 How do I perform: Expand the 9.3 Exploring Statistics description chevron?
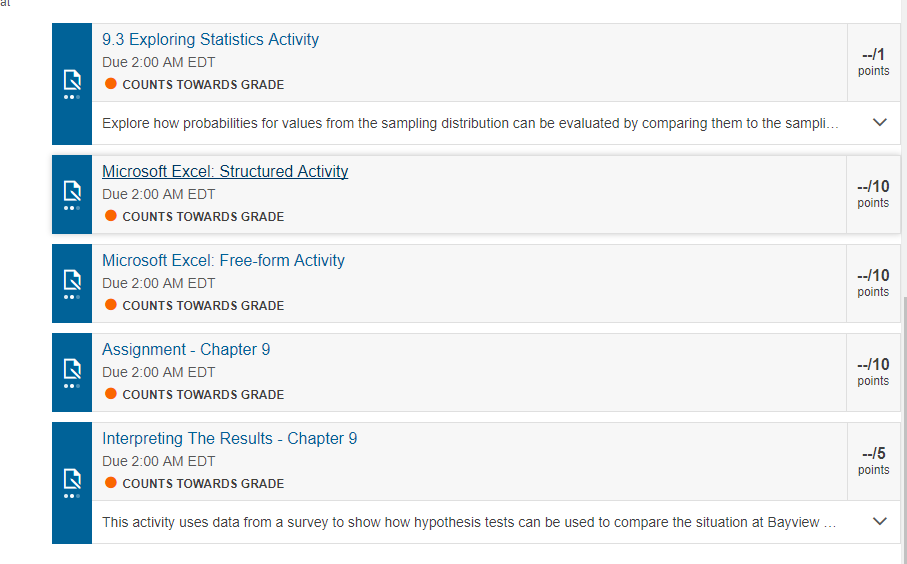tap(879, 123)
